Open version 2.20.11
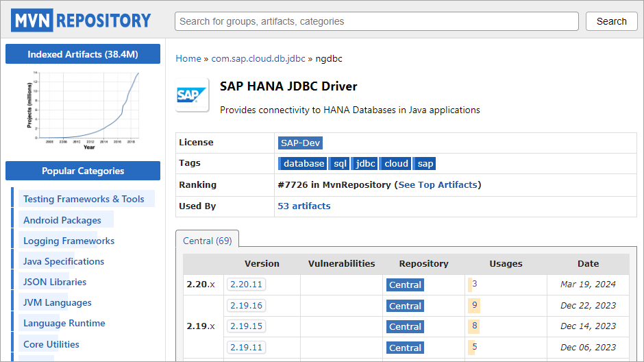 point(246,285)
